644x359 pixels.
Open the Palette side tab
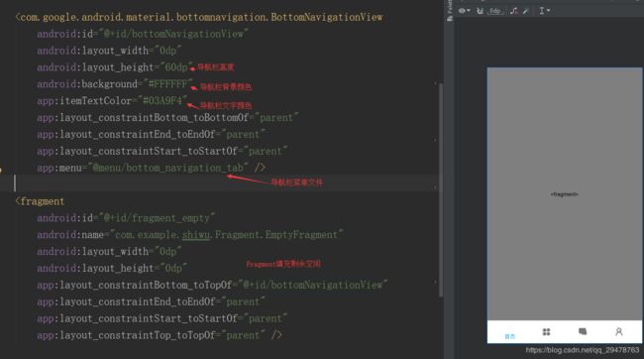click(x=450, y=11)
